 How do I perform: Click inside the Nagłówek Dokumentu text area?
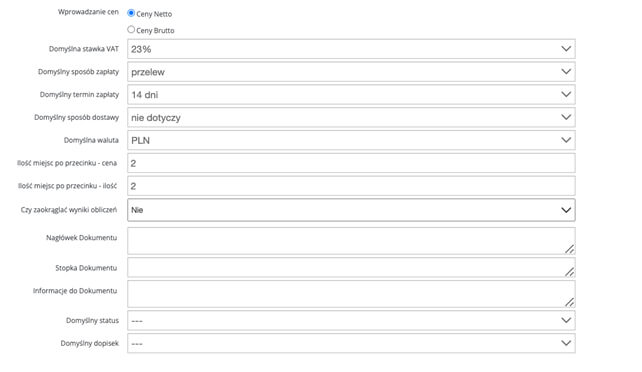tap(351, 241)
